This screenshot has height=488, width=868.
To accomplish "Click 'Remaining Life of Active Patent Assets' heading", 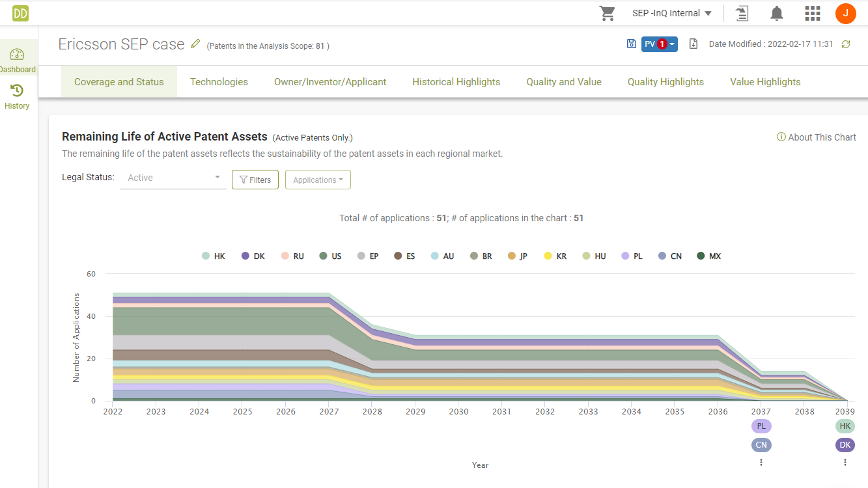I will point(165,137).
